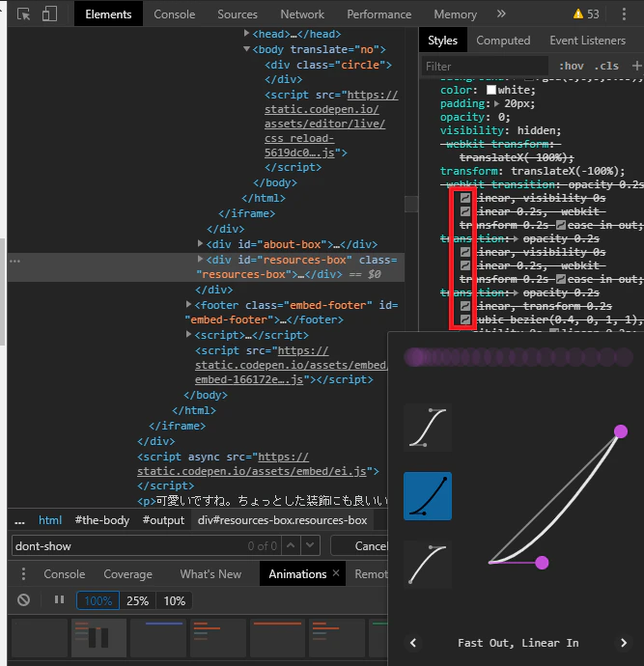644x666 pixels.
Task: Expand the about-box div node
Action: pos(200,244)
